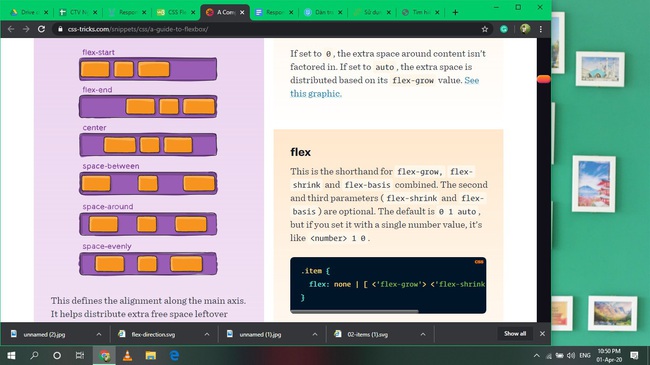This screenshot has height=365, width=650.
Task: Reload the css-tricks page
Action: tap(41, 29)
